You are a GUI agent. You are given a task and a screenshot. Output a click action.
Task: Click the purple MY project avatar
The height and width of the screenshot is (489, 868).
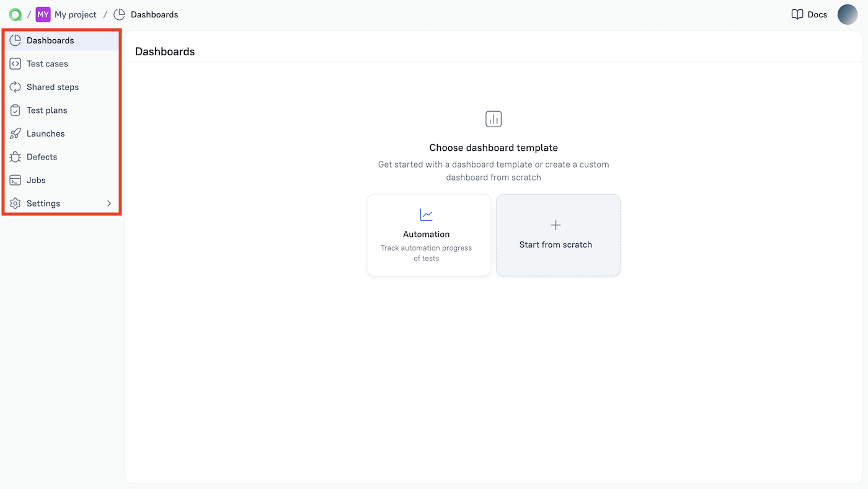[x=42, y=14]
